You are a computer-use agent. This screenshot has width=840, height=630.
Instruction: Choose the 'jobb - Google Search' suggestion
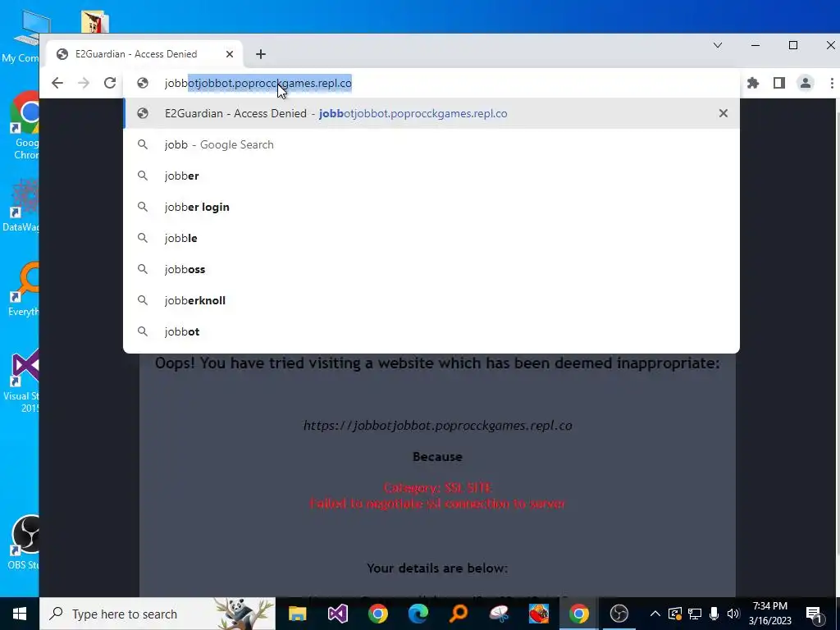431,144
